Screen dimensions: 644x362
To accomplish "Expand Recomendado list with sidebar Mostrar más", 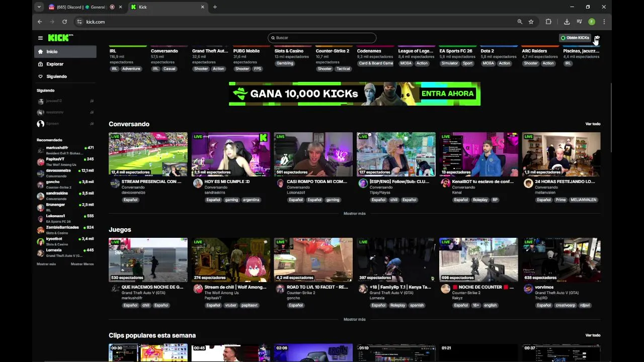I will coord(46,264).
